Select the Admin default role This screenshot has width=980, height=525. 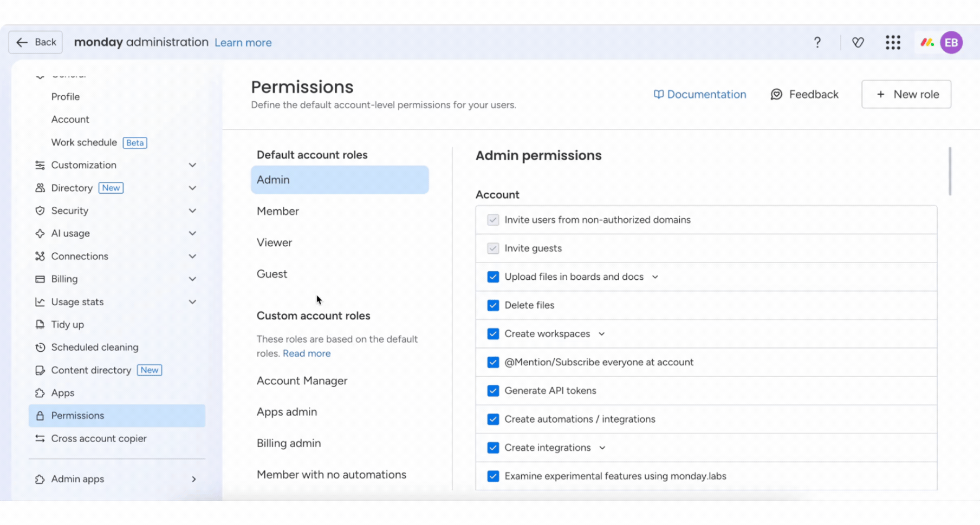pos(340,180)
